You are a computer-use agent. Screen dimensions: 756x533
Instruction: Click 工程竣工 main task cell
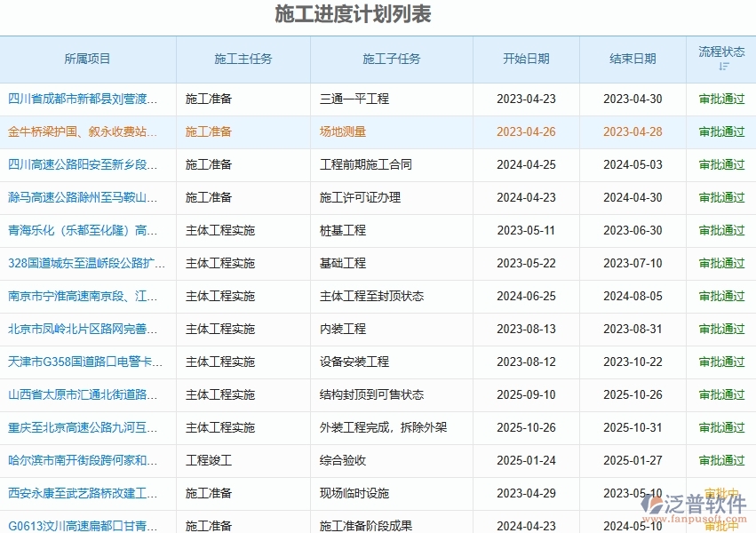(208, 460)
